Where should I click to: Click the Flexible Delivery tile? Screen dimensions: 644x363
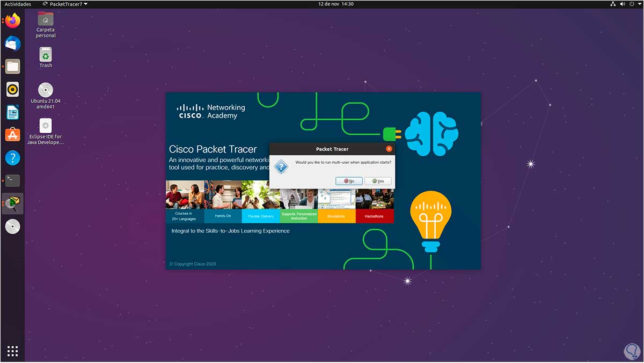coord(261,216)
